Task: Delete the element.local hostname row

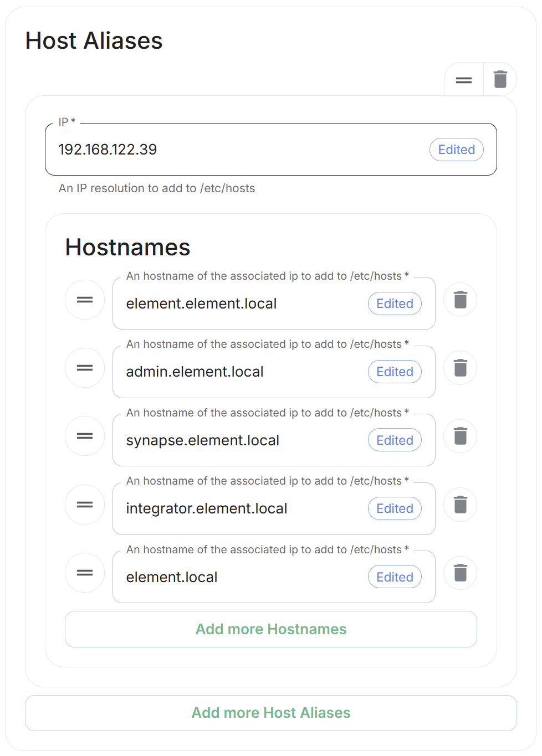Action: tap(461, 573)
